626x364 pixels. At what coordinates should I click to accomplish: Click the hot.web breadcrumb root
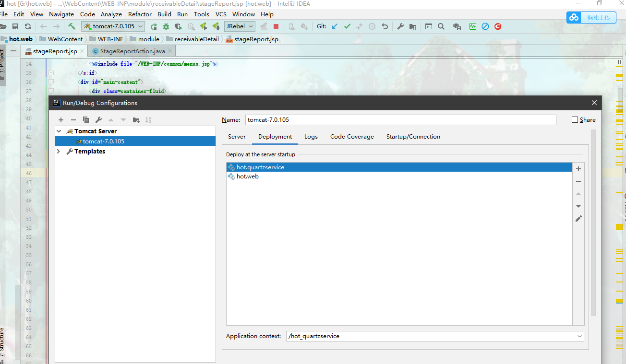click(x=17, y=39)
